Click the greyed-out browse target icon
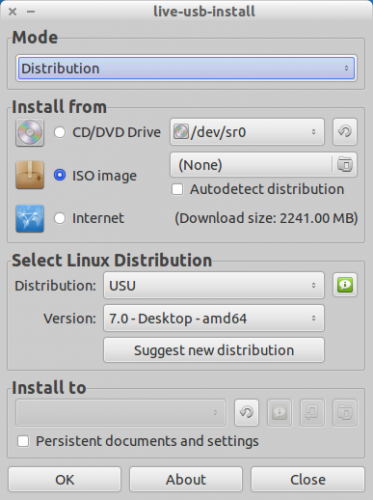Image resolution: width=373 pixels, height=500 pixels. tap(345, 413)
